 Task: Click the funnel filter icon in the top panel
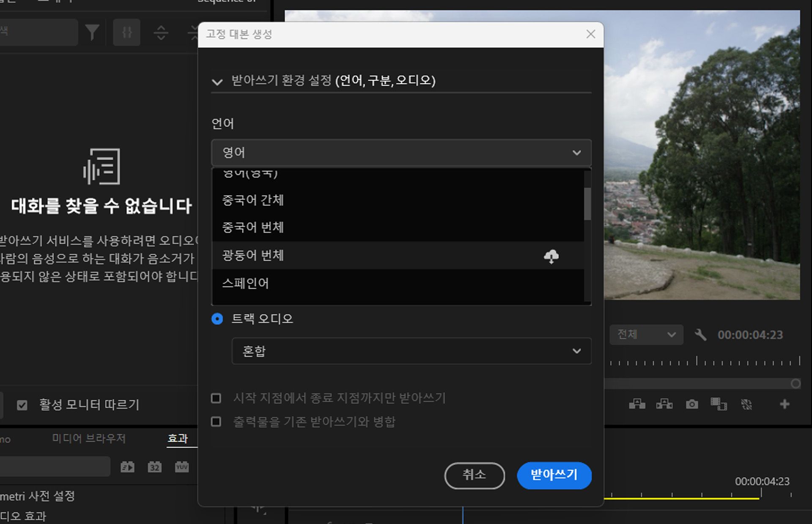[x=92, y=32]
